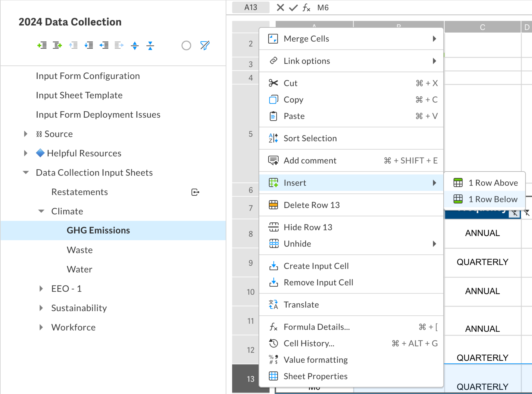Expand the Workforce section
This screenshot has width=532, height=394.
click(x=41, y=327)
